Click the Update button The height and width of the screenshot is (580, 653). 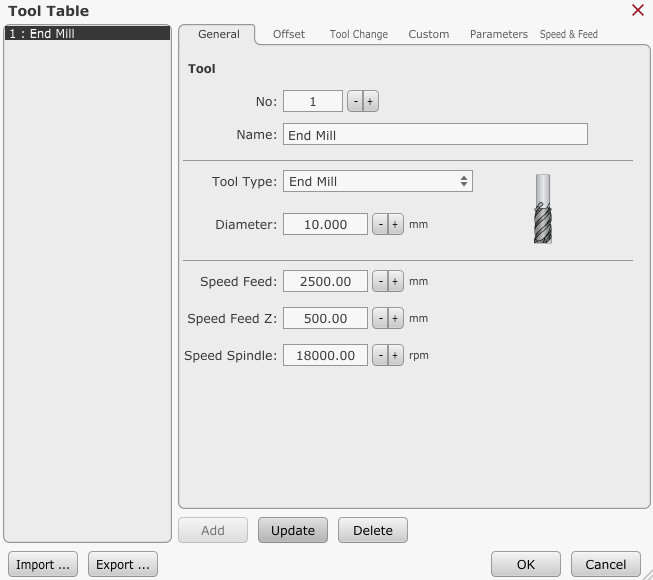[292, 531]
